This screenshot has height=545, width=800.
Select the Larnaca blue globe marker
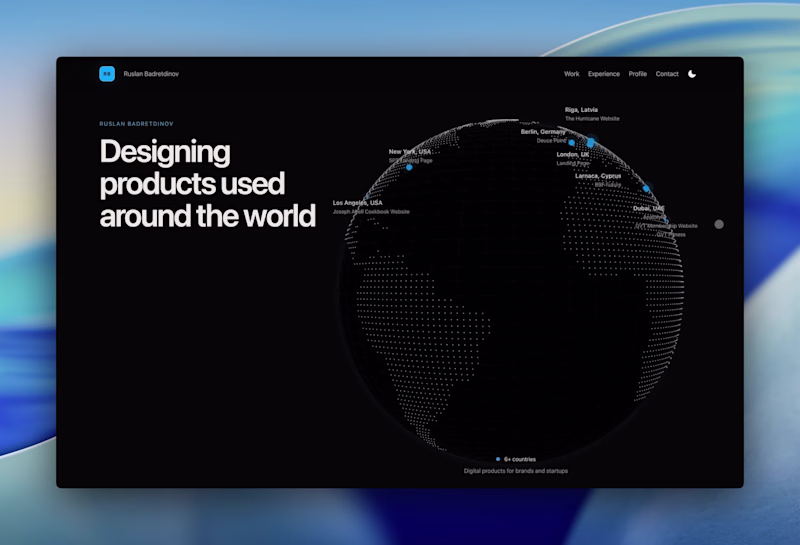tap(646, 189)
